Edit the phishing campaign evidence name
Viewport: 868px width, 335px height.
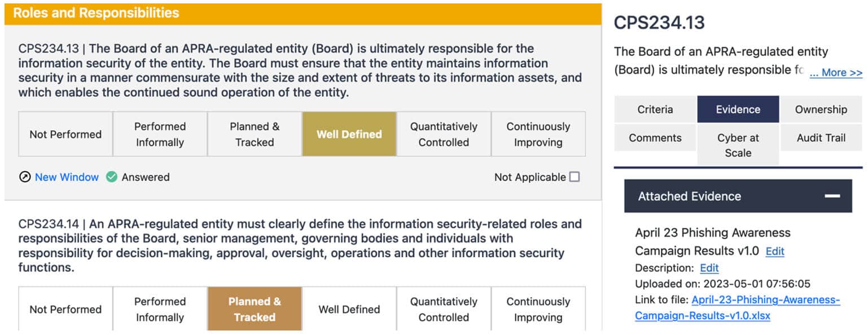pyautogui.click(x=775, y=252)
